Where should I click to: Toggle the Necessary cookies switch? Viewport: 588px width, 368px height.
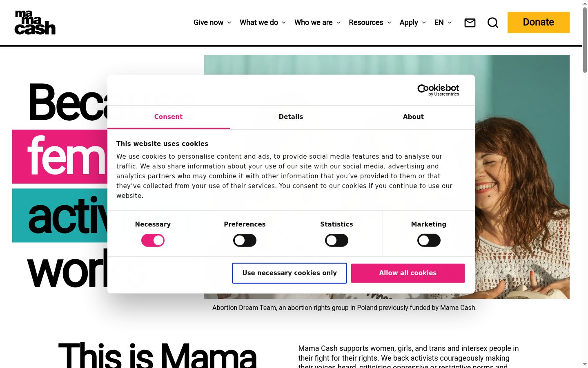coord(153,240)
